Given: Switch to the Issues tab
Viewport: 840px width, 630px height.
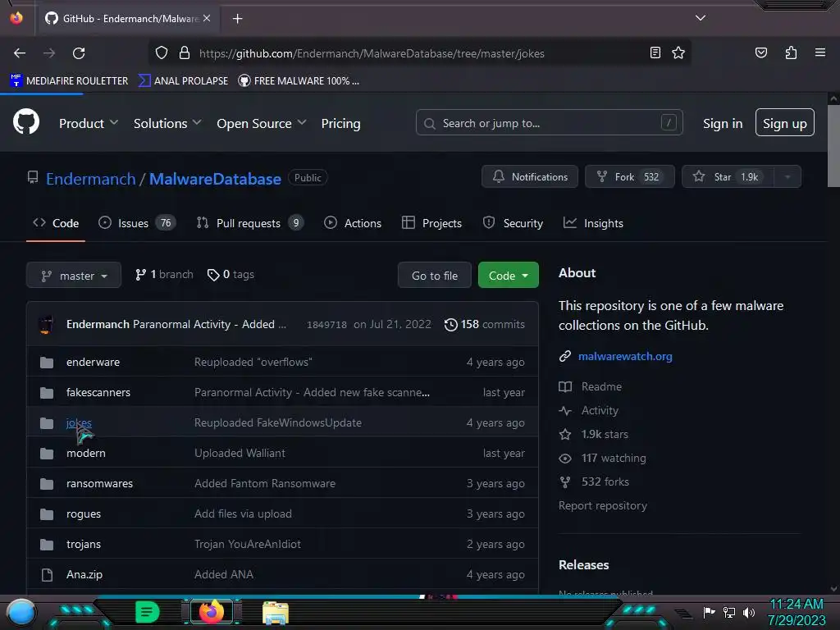Looking at the screenshot, I should point(137,223).
